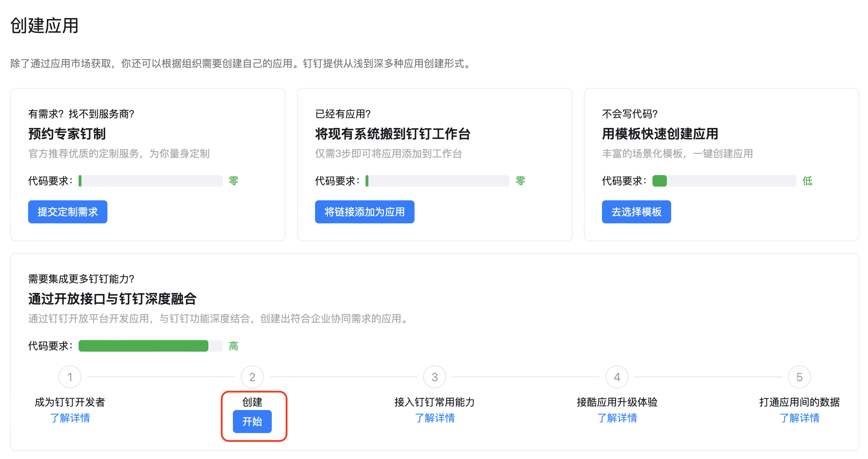Click step 4 circle icon

pos(617,377)
